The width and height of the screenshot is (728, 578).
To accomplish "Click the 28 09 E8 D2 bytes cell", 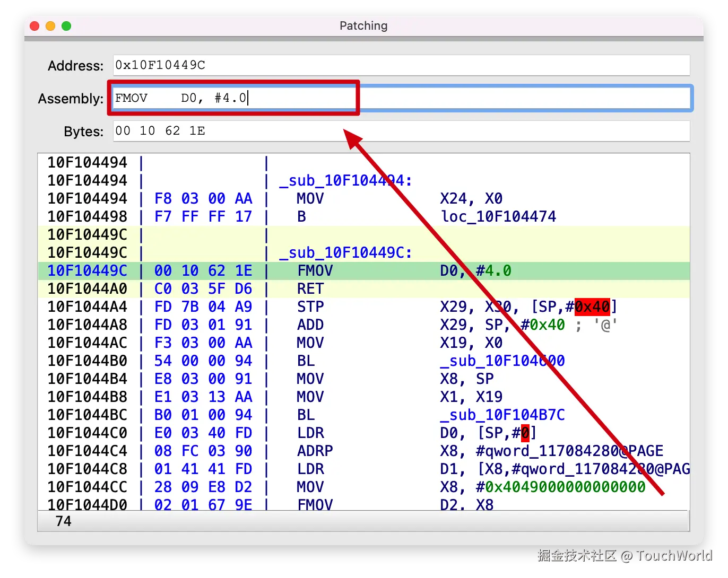I will [x=203, y=487].
